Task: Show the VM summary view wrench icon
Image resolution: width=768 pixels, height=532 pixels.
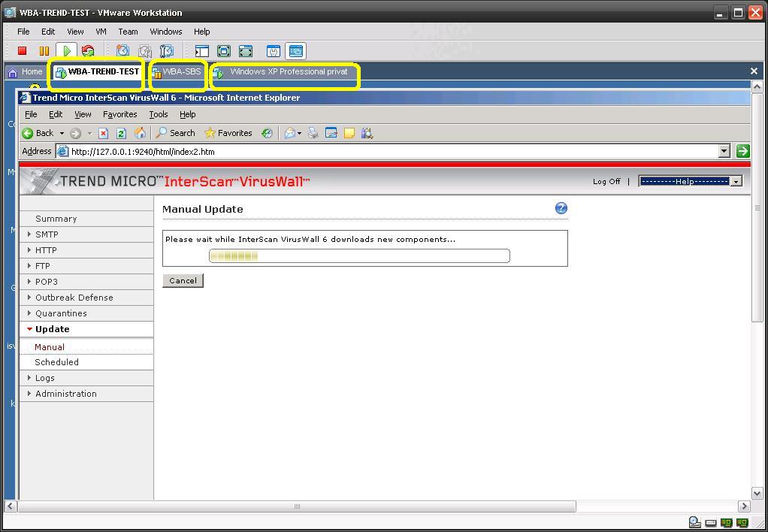Action: [274, 51]
